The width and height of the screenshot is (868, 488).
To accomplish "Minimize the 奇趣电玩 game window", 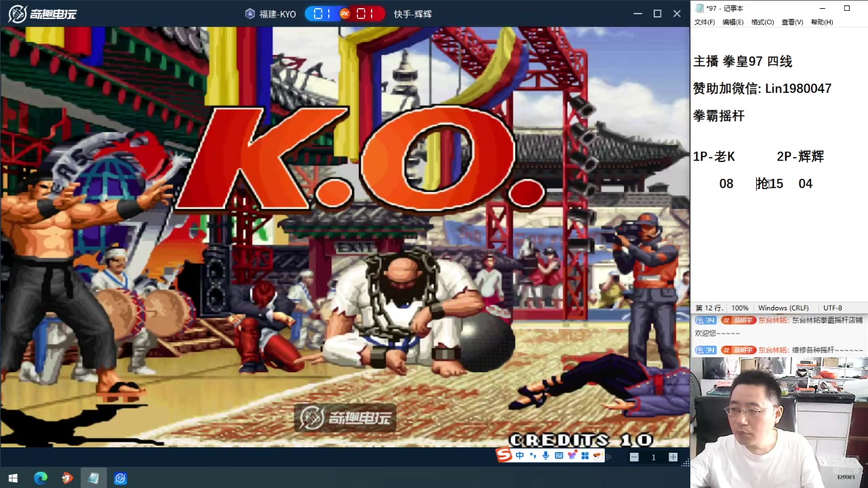I will coord(637,14).
